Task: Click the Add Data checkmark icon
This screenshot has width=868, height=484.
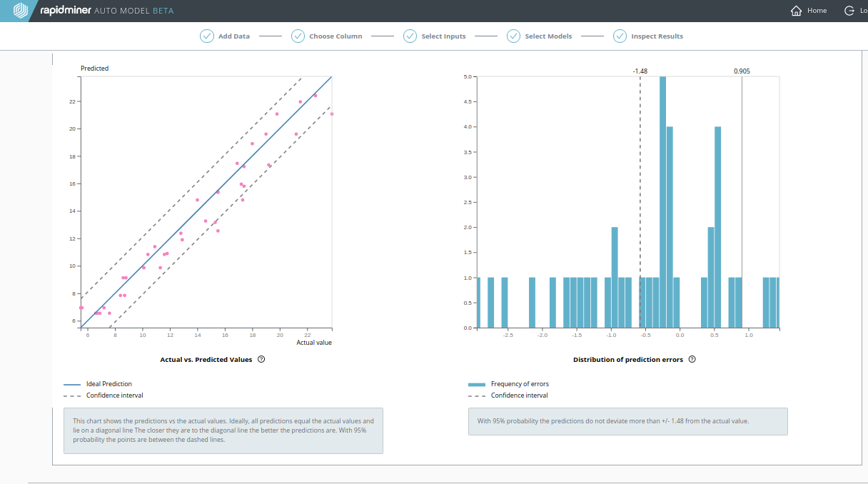Action: [x=207, y=36]
